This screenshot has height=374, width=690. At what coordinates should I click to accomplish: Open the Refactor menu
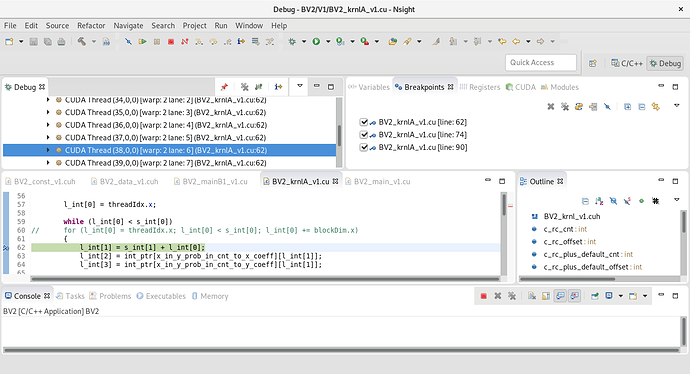91,26
